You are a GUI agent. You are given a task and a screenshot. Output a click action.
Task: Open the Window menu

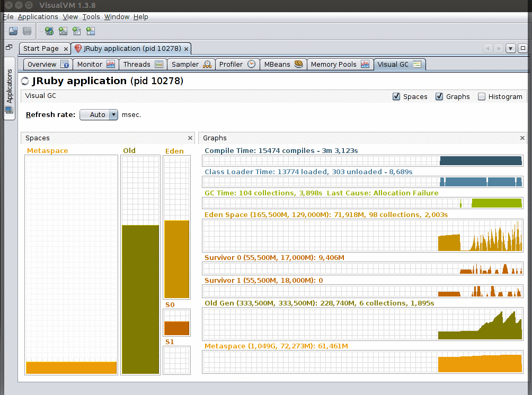[117, 16]
